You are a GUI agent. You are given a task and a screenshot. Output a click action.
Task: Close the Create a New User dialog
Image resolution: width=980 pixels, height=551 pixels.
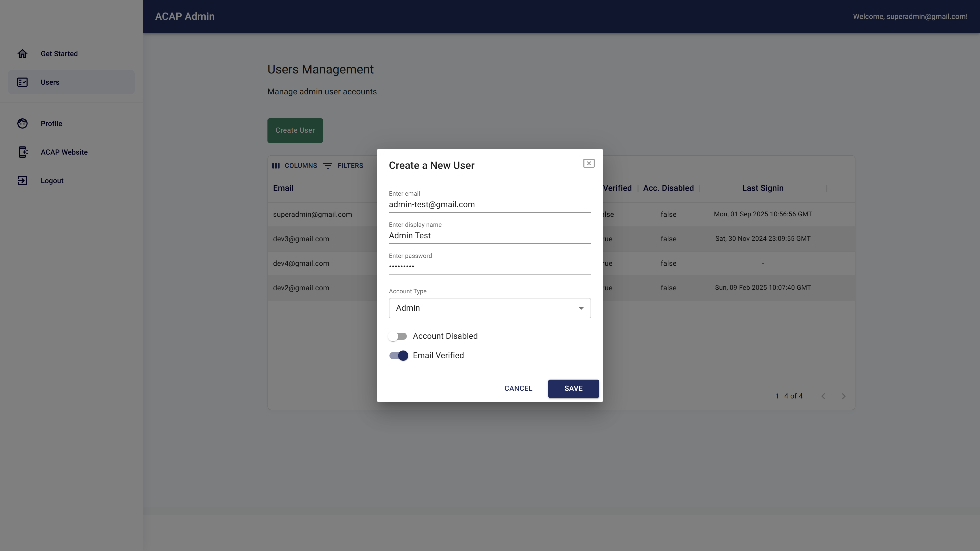(x=589, y=164)
